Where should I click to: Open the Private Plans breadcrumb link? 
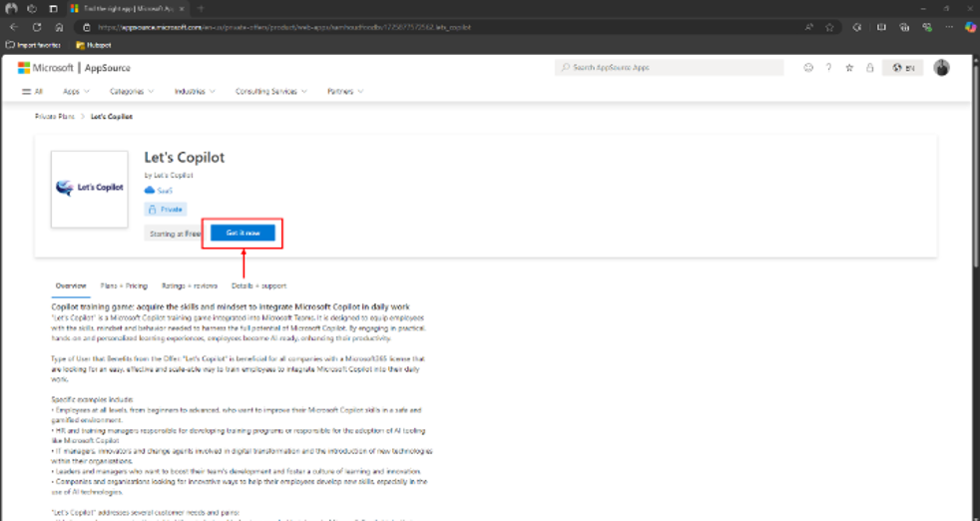(54, 117)
